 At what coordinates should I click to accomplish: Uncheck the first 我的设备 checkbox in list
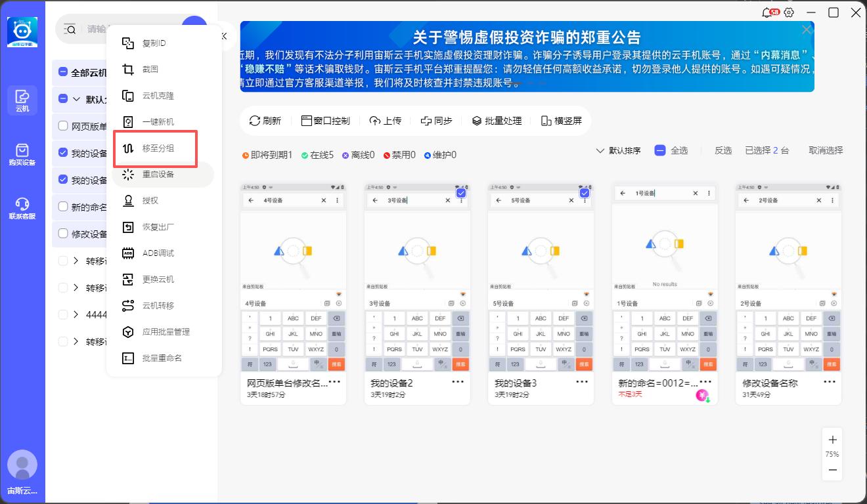[x=63, y=153]
